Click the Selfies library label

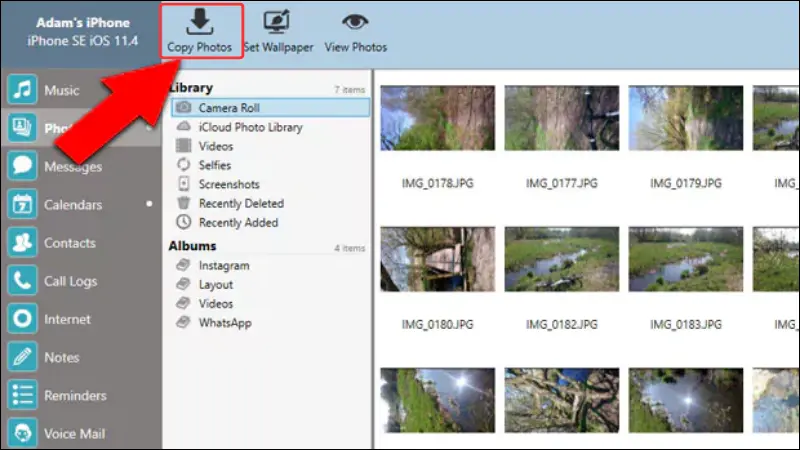point(215,165)
